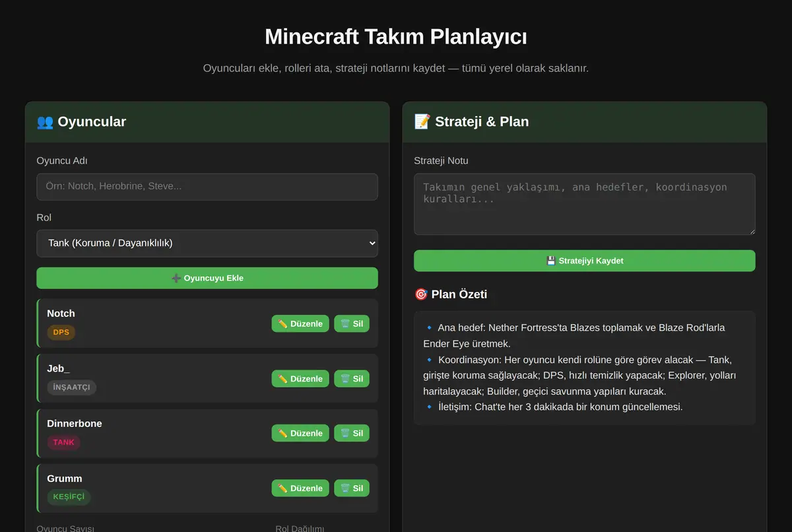Click the Minecraft Takım Planlayıcı title
The width and height of the screenshot is (792, 532).
[x=396, y=36]
